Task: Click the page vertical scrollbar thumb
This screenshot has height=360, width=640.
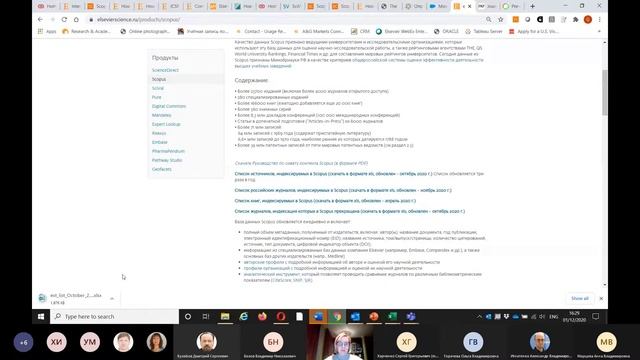Action: 604,92
